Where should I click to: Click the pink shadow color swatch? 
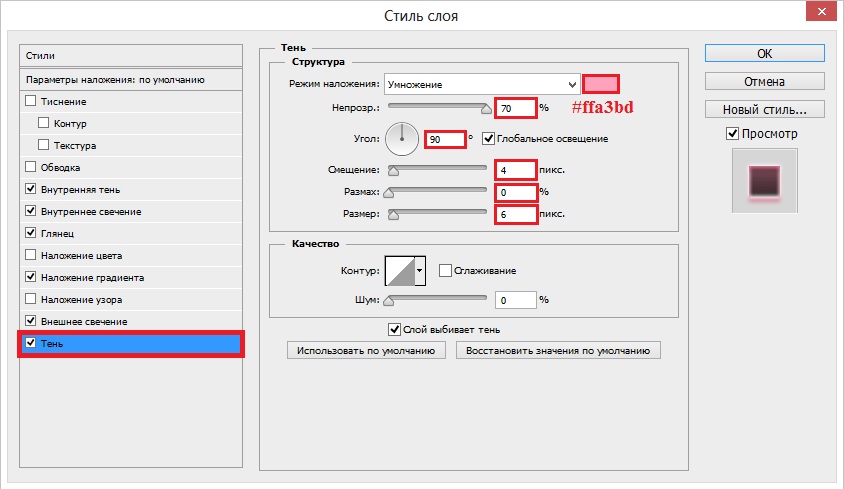[601, 84]
